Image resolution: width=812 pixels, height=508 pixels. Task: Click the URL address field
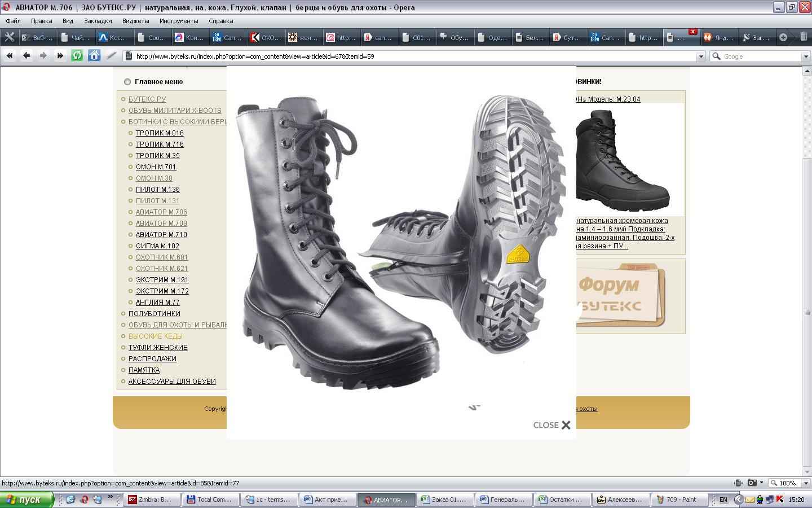[414, 56]
